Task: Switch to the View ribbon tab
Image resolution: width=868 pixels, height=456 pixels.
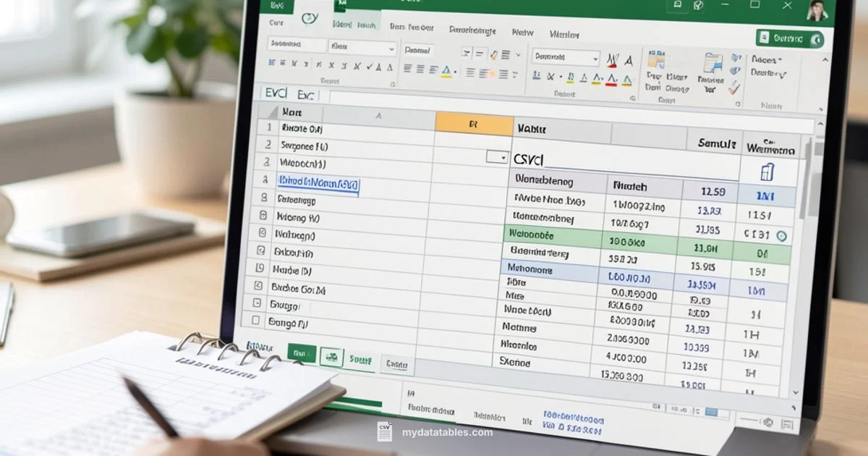Action: pyautogui.click(x=523, y=33)
